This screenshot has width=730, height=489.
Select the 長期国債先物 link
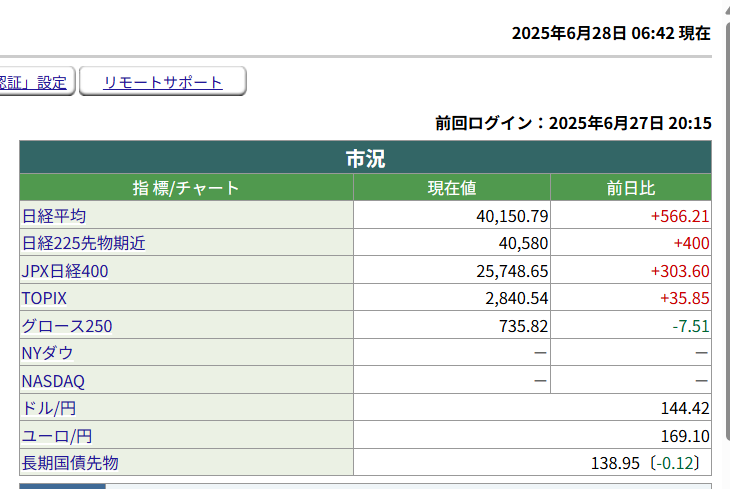(70, 463)
